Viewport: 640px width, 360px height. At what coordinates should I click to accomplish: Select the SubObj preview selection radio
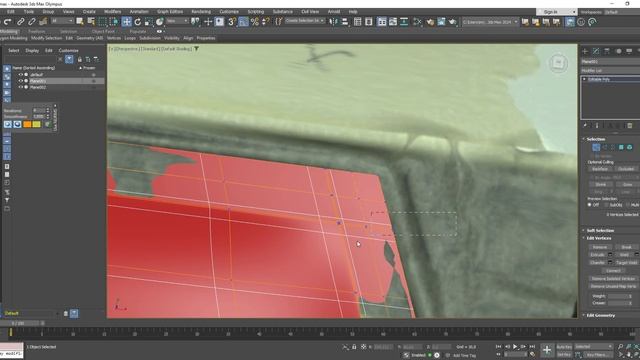click(606, 204)
